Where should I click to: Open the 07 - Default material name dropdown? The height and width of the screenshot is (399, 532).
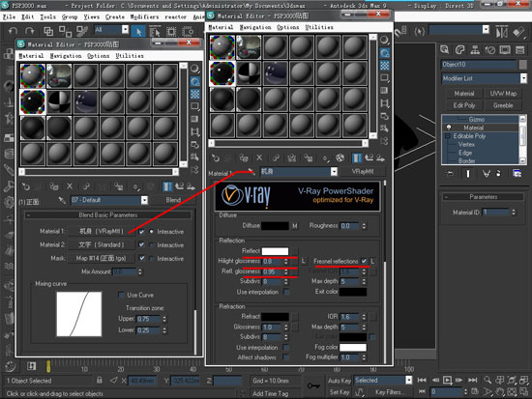pos(144,200)
